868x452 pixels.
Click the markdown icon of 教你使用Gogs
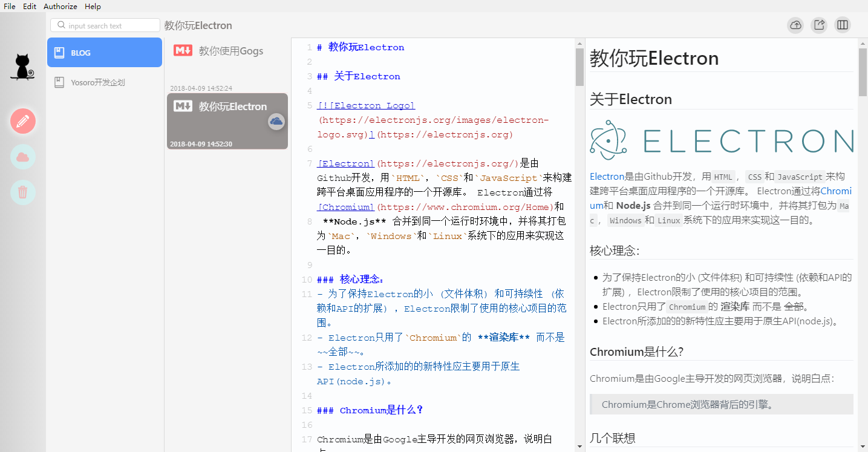(x=183, y=51)
